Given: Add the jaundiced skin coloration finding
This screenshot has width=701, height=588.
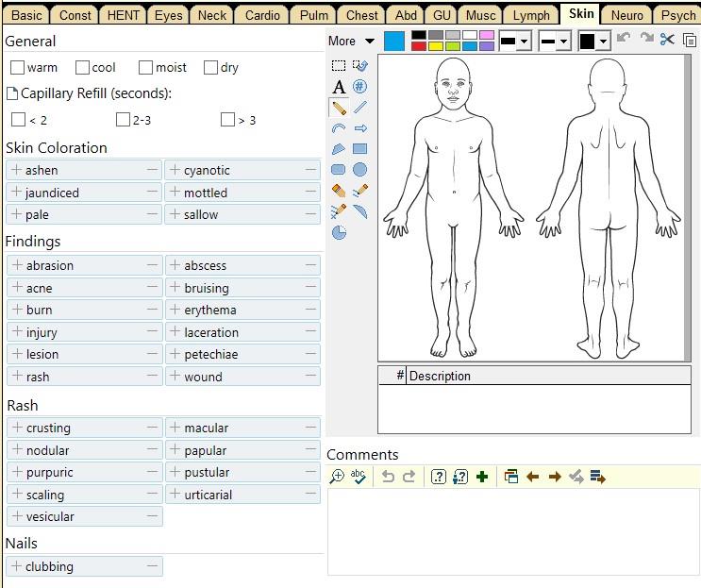Looking at the screenshot, I should (17, 193).
